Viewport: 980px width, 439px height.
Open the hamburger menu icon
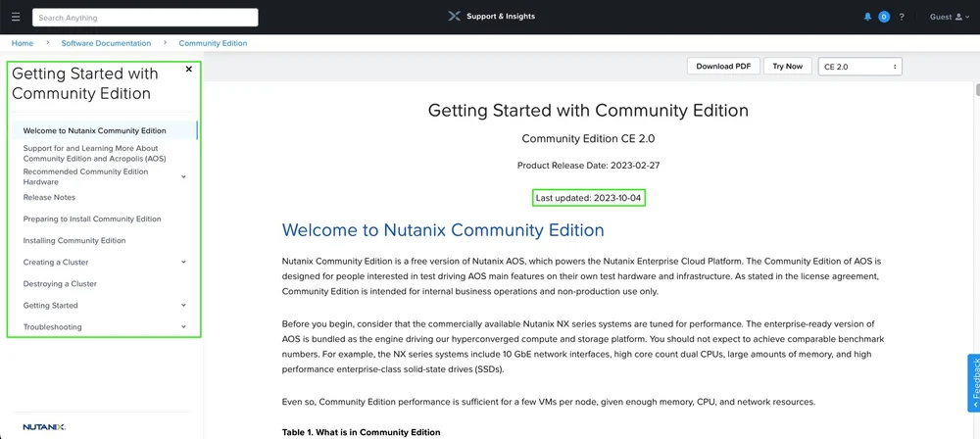pos(16,17)
